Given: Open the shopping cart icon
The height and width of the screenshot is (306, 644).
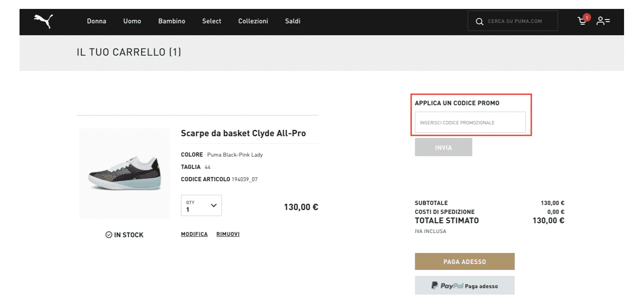Looking at the screenshot, I should (582, 21).
